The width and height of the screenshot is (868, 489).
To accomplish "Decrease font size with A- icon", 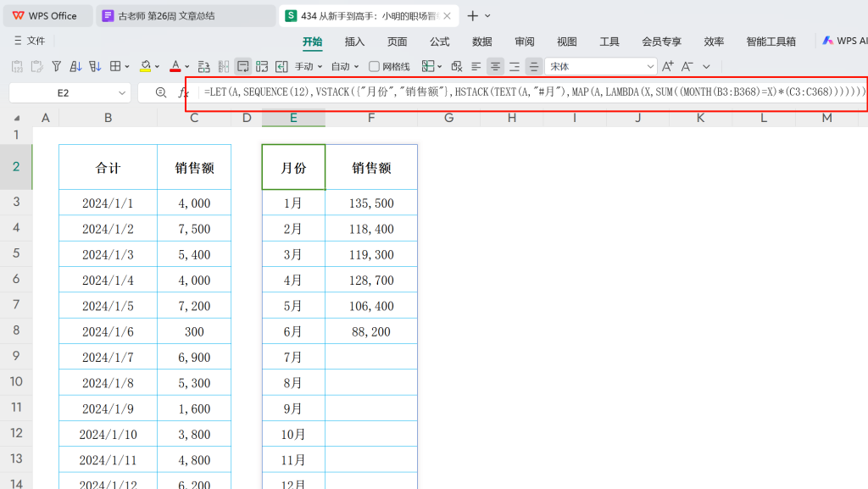I will point(687,66).
